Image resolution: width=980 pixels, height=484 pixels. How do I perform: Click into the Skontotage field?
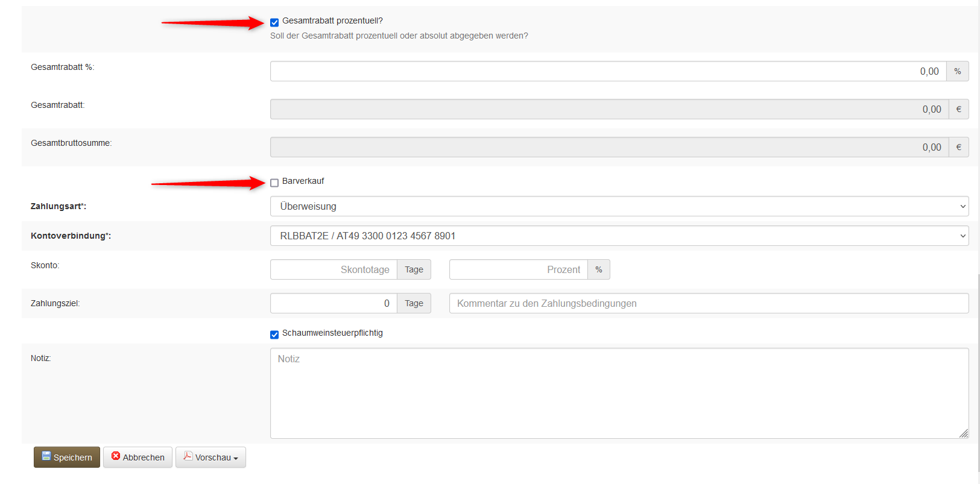pos(334,269)
